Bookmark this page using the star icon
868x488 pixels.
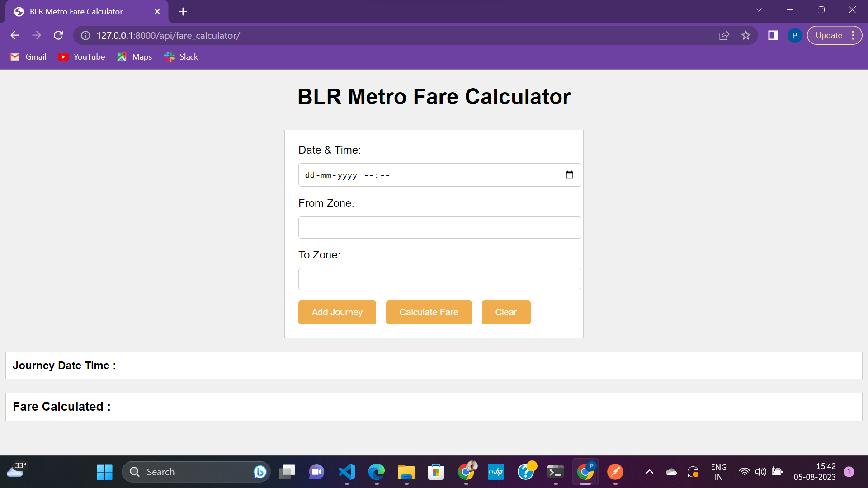[746, 35]
